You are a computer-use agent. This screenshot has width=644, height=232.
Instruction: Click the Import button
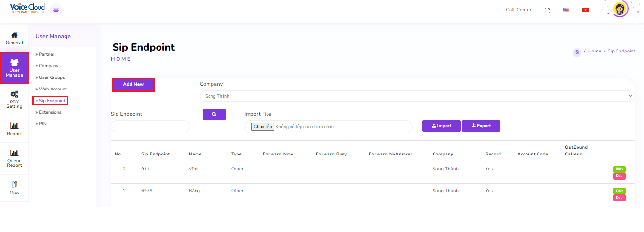[x=442, y=126]
